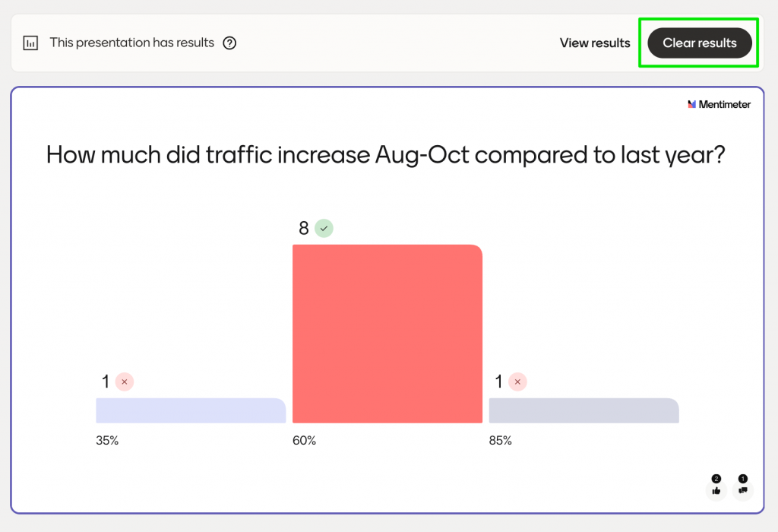The height and width of the screenshot is (532, 778).
Task: Click the 85% answer label
Action: point(501,441)
